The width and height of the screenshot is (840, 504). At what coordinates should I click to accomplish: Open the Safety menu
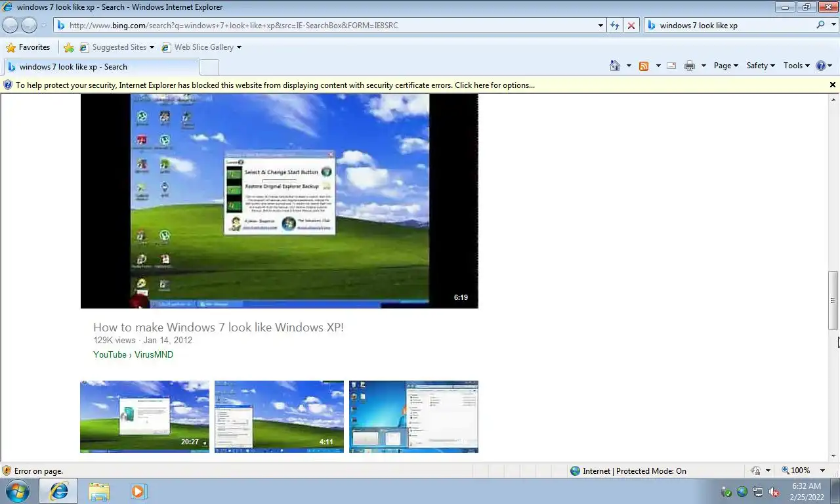[x=761, y=66]
